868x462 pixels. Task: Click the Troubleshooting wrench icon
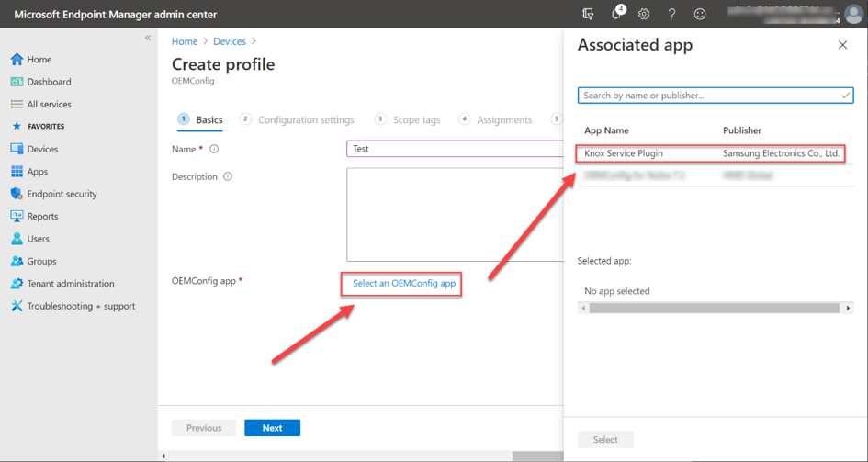tap(17, 306)
